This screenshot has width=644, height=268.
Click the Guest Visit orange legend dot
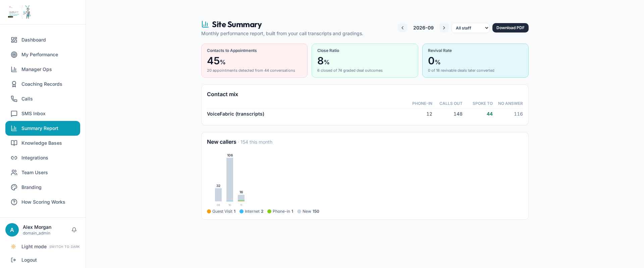(209, 211)
